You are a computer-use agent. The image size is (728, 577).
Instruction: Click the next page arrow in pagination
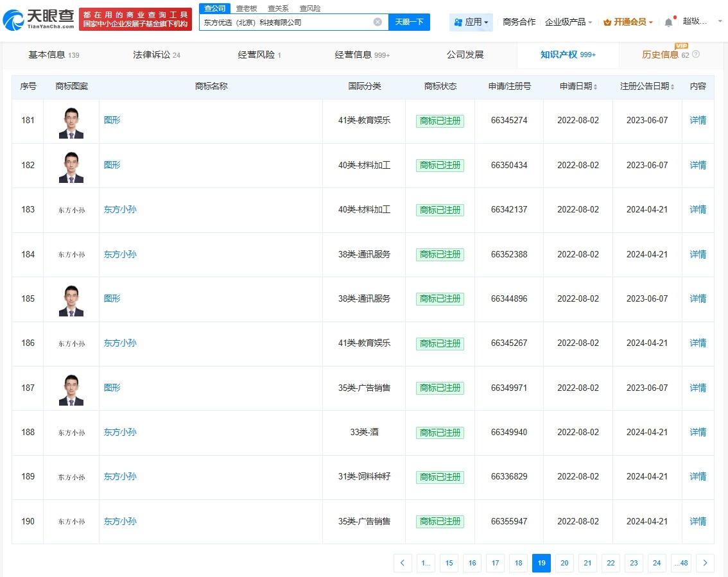coord(705,563)
